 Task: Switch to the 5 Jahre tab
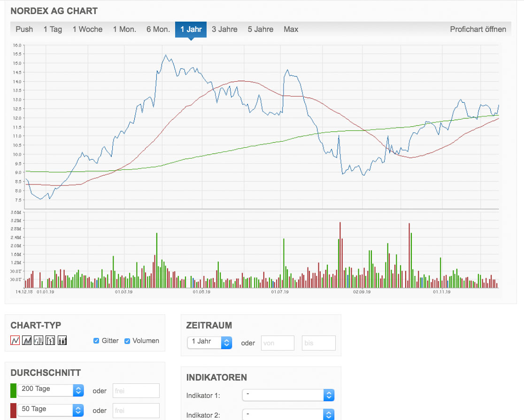261,30
